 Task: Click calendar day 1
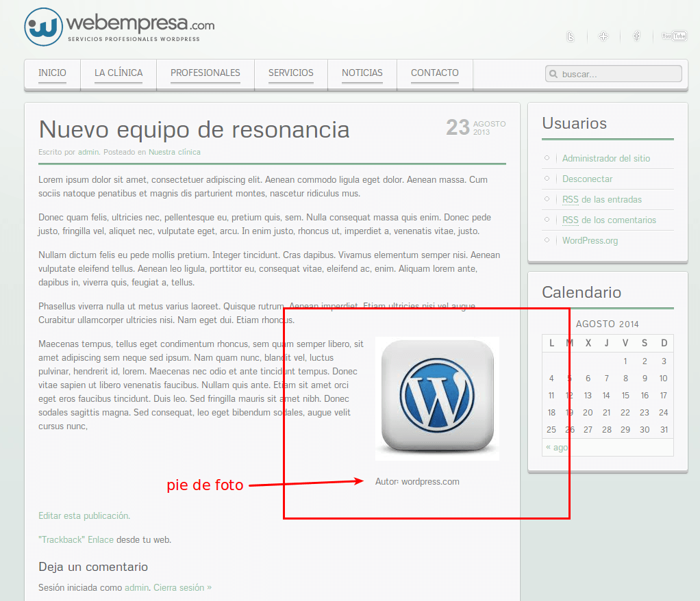pyautogui.click(x=625, y=361)
